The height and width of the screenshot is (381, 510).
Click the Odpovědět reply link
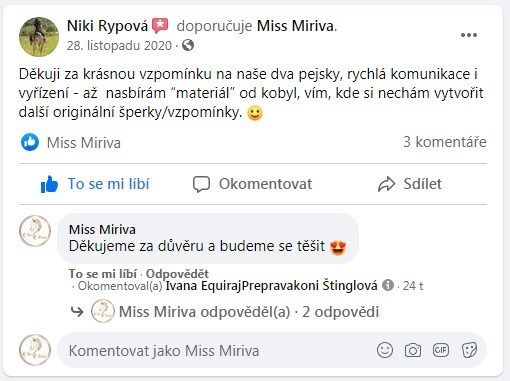pyautogui.click(x=177, y=274)
